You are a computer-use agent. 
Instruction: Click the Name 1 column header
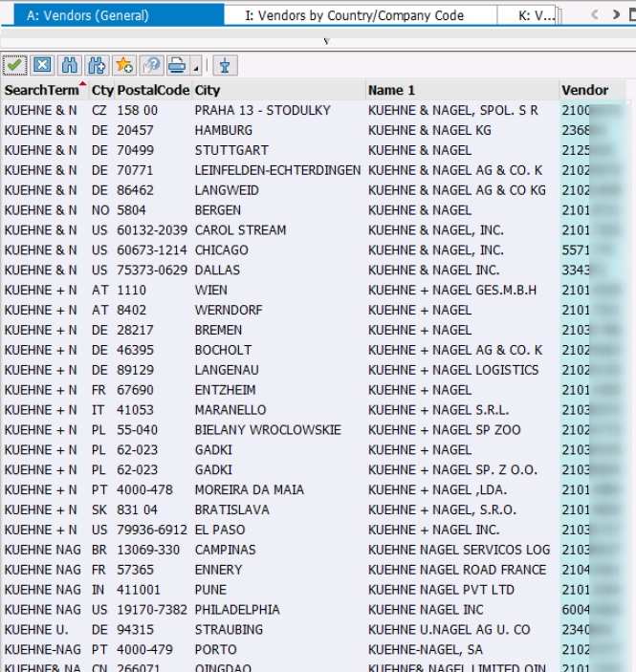(391, 90)
